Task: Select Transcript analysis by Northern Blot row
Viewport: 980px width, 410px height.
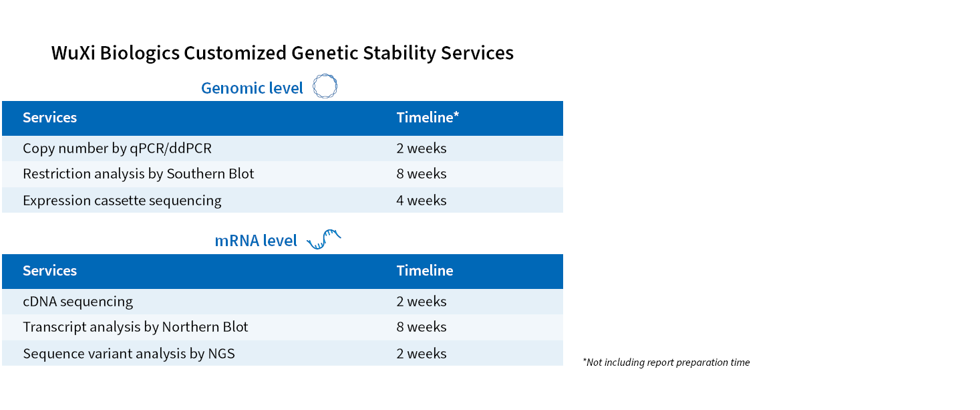Action: [136, 327]
